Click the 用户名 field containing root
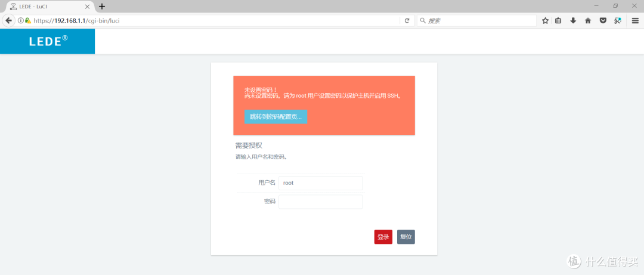The image size is (644, 275). [x=320, y=183]
